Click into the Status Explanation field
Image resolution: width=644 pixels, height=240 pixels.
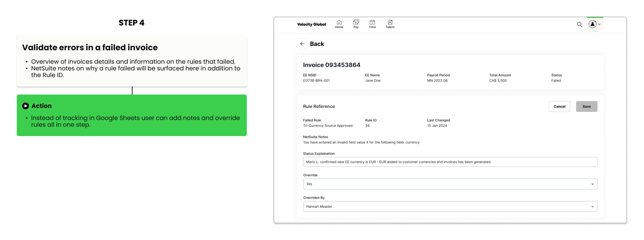coord(450,162)
